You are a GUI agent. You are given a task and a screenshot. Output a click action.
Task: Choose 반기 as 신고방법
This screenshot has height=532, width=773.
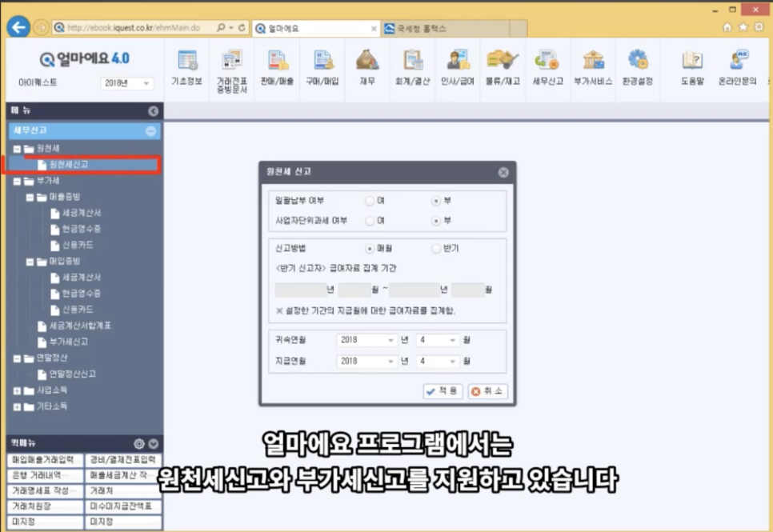436,249
